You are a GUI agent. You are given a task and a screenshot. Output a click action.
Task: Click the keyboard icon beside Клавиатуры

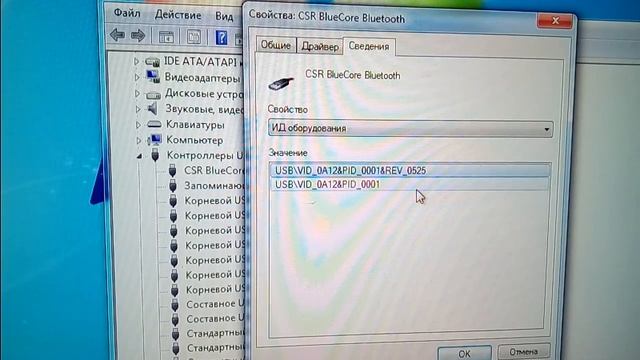click(154, 124)
